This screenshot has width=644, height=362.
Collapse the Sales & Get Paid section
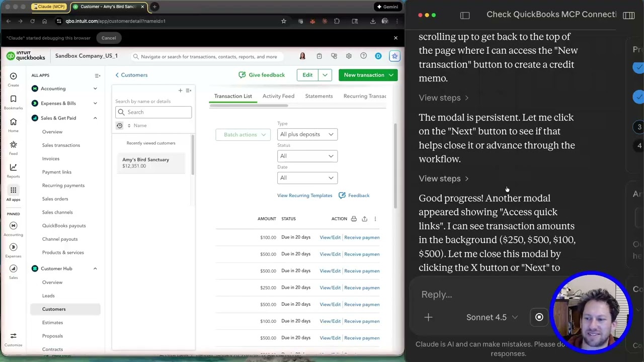95,118
